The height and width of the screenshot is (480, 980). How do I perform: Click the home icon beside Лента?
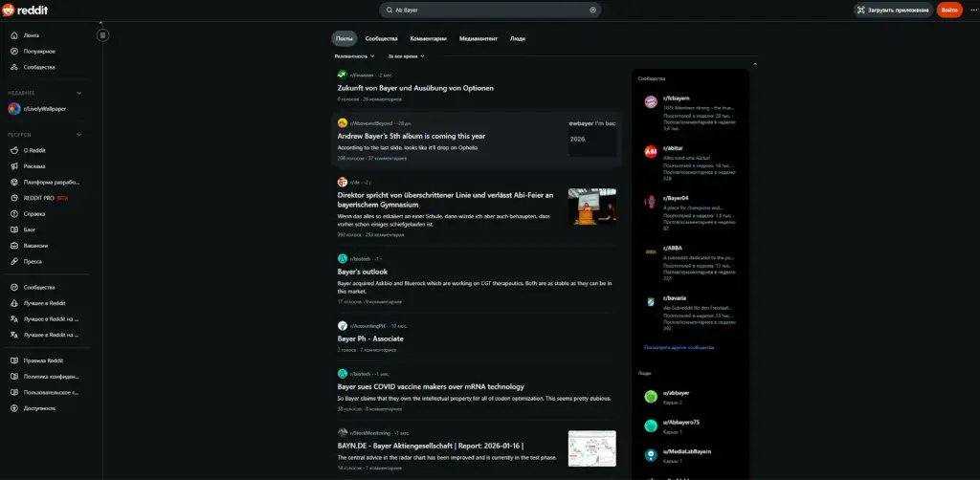pyautogui.click(x=14, y=35)
